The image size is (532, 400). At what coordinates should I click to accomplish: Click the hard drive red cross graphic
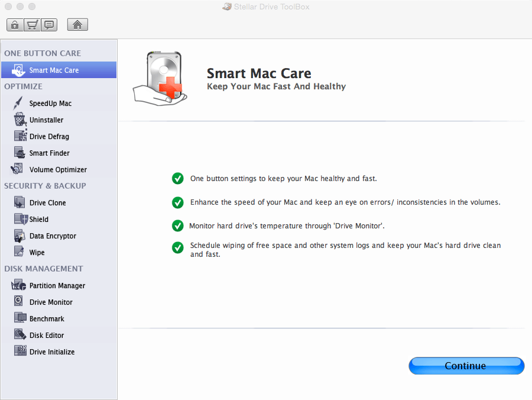tap(160, 78)
